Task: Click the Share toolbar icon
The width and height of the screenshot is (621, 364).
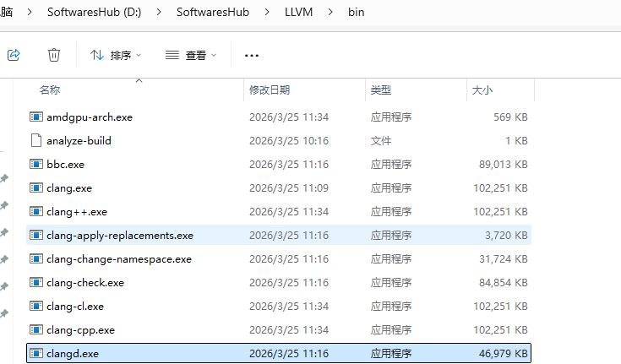Action: click(14, 55)
